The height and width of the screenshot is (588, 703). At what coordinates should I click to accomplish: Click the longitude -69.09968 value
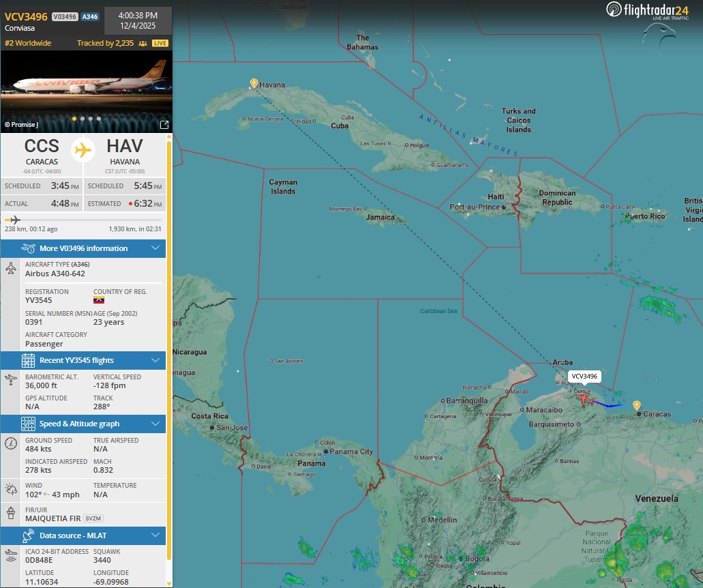111,582
